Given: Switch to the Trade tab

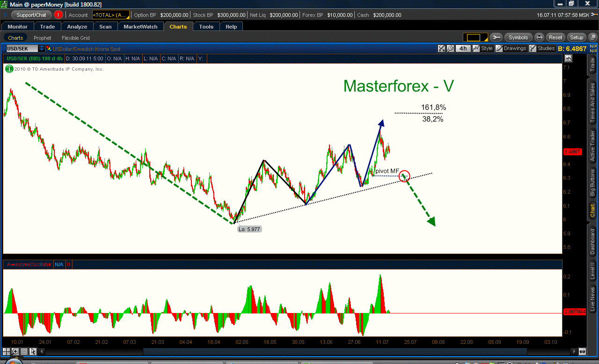Looking at the screenshot, I should pyautogui.click(x=48, y=27).
